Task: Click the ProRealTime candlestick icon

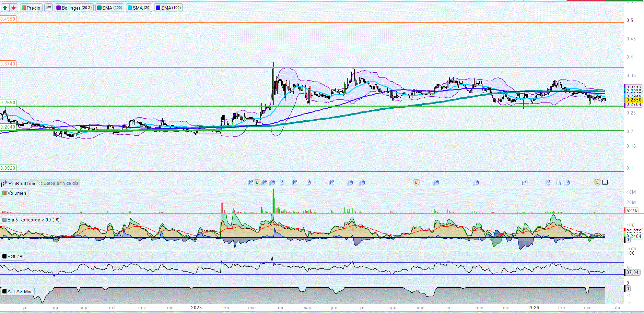Action: [4, 183]
